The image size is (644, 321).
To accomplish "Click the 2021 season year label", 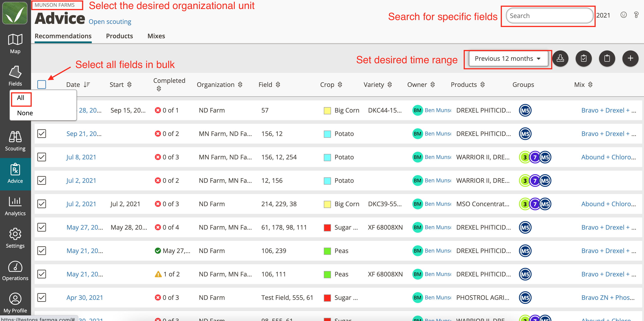I will pos(603,16).
